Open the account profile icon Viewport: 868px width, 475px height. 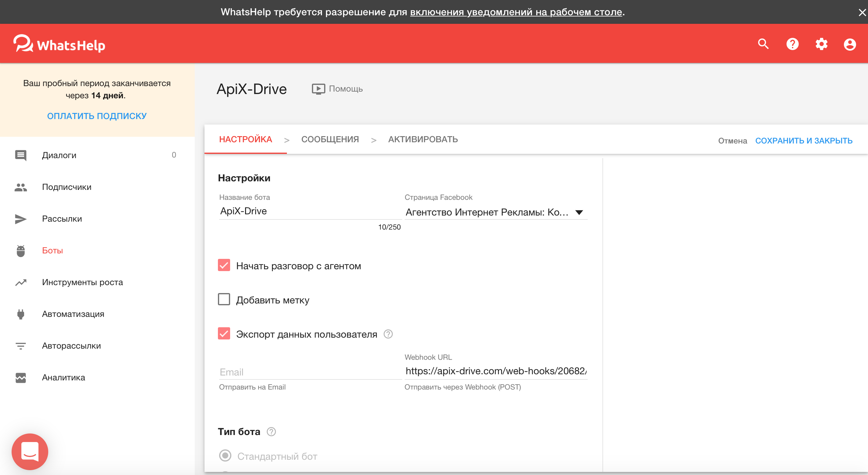point(850,44)
